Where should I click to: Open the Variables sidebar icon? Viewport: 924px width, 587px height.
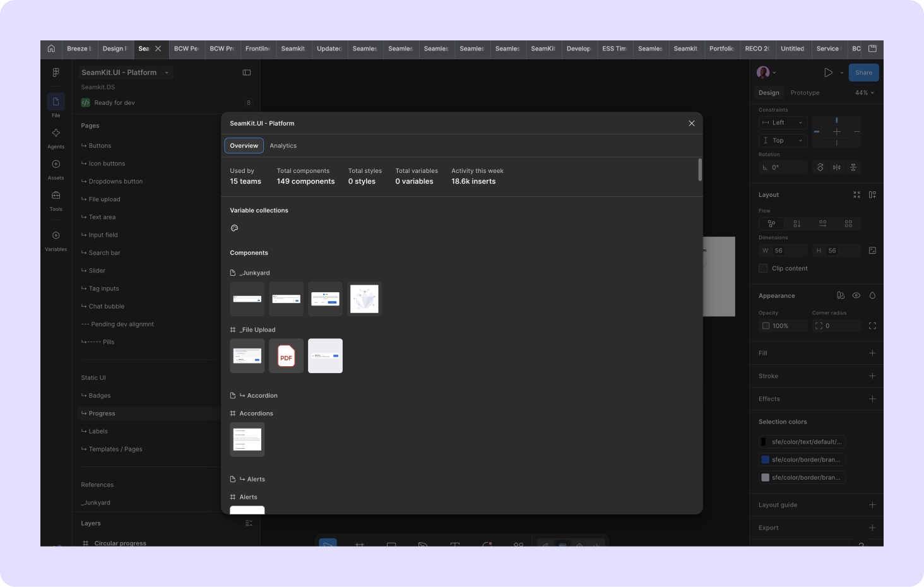[x=56, y=235]
